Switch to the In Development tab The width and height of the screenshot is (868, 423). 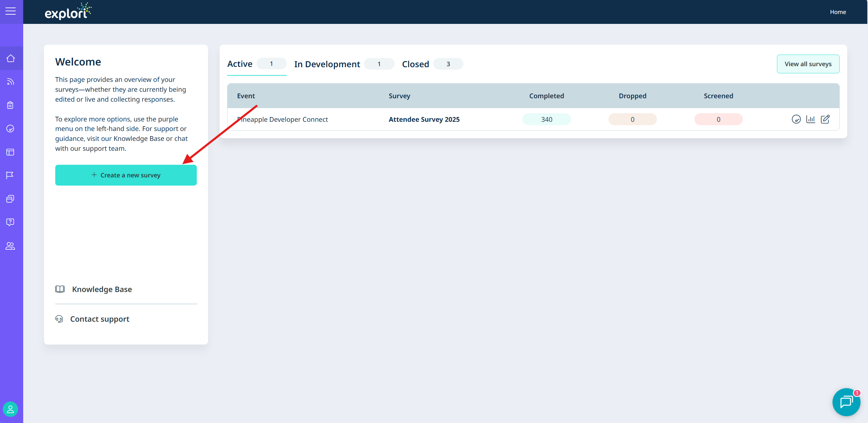(x=327, y=64)
